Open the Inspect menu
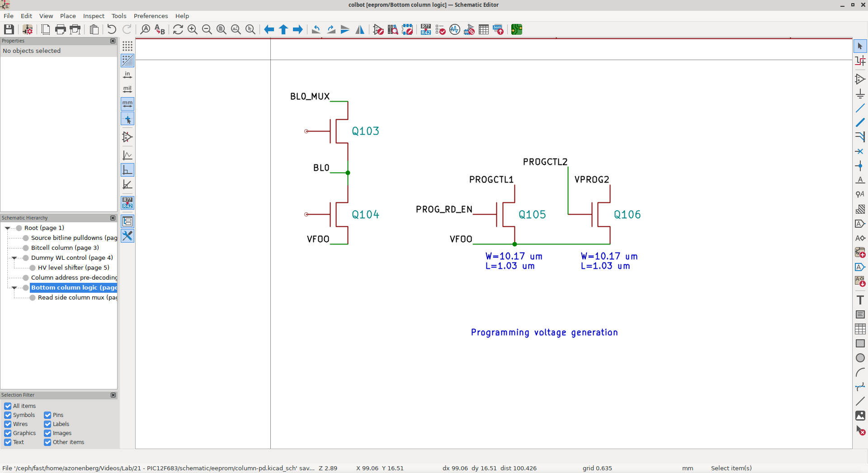 pyautogui.click(x=94, y=16)
